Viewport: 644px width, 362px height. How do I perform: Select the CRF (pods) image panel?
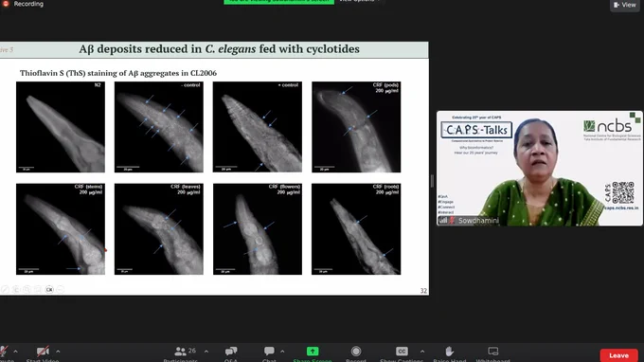tap(356, 127)
